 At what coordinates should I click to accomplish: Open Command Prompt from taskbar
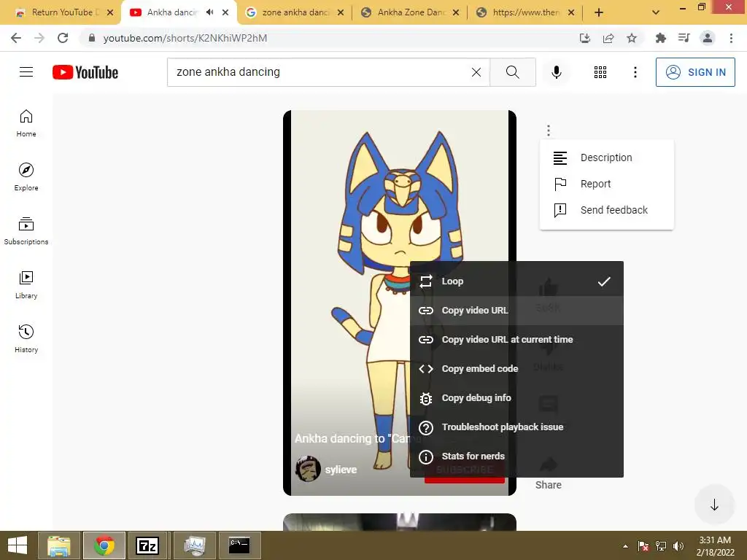pos(239,545)
